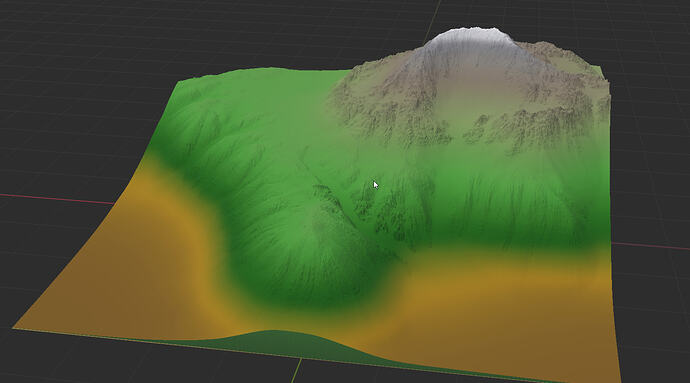
Task: Select the red X axis line at left
Action: tap(56, 199)
